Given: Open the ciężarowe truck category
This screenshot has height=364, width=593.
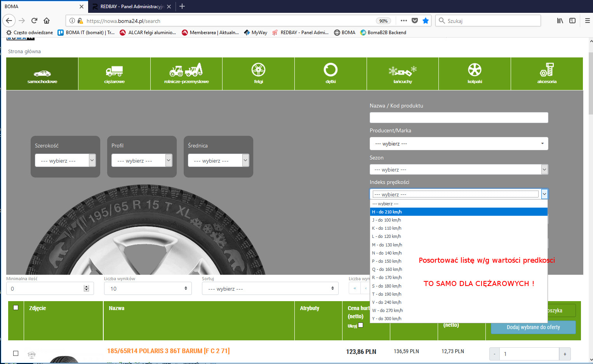Looking at the screenshot, I should coord(114,74).
